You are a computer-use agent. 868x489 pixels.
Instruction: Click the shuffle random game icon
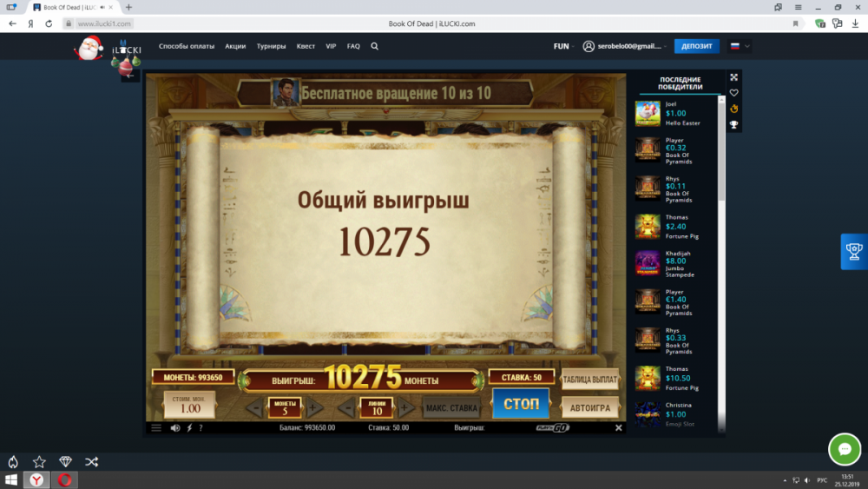click(x=91, y=461)
